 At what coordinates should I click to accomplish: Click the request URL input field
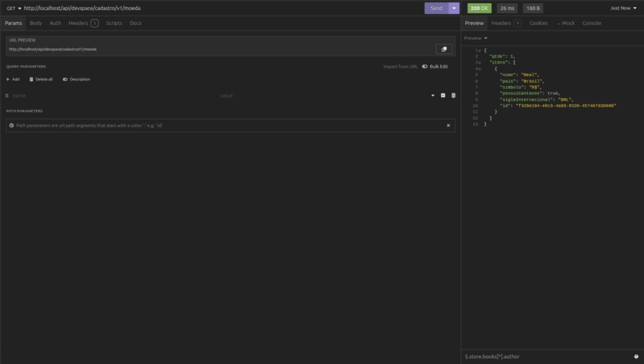point(222,8)
